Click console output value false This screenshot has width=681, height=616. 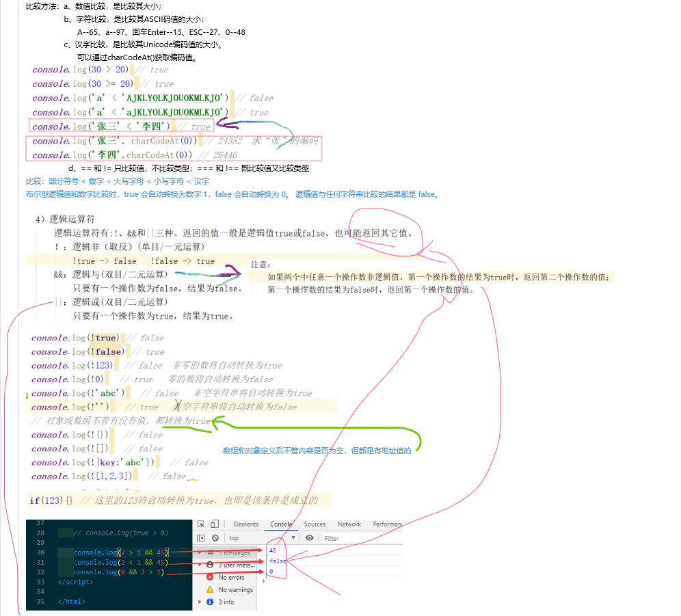pyautogui.click(x=278, y=561)
